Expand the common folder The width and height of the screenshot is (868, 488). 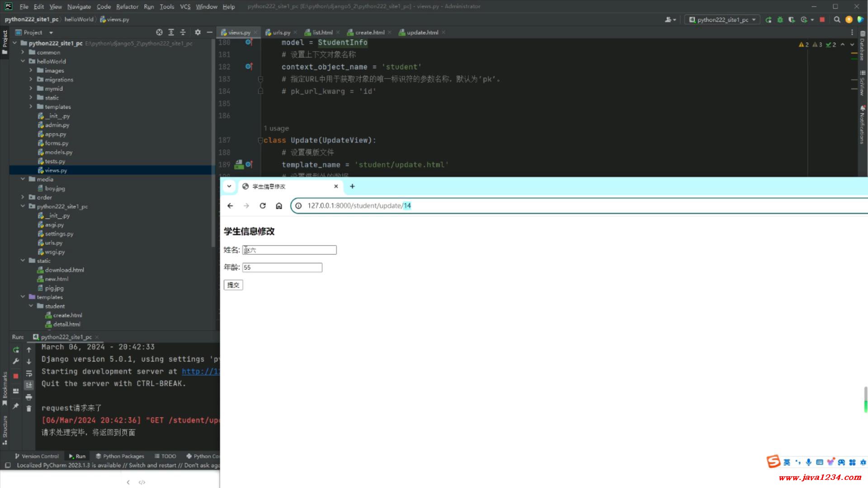click(23, 52)
